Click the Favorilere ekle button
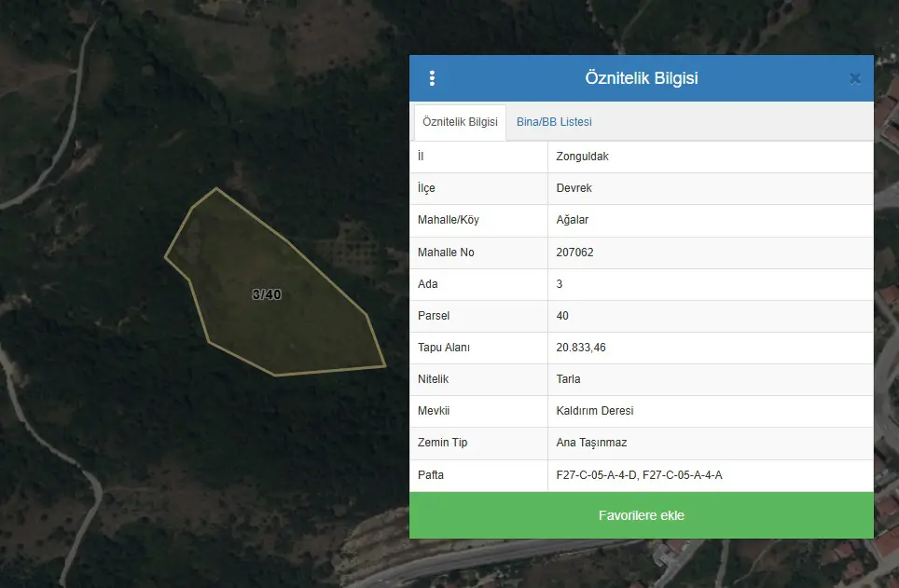The image size is (899, 588). point(641,515)
